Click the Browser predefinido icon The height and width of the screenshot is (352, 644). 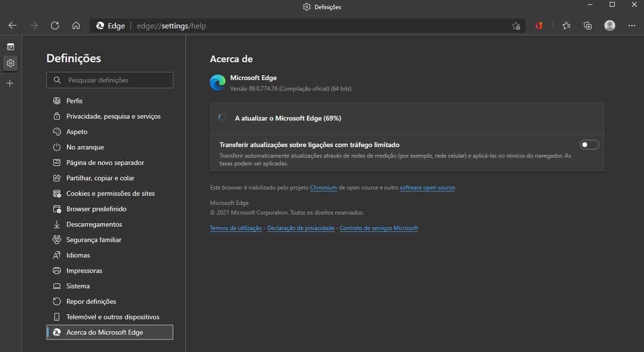[57, 209]
